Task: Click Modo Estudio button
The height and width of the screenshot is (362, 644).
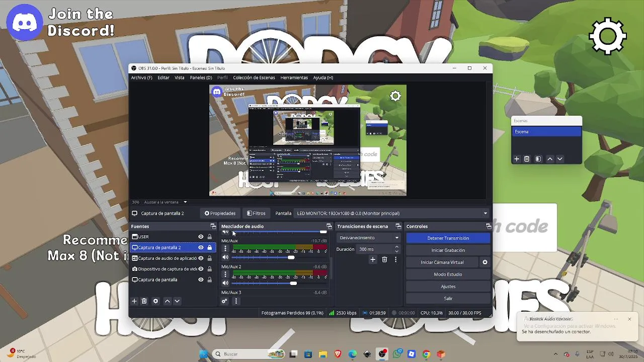Action: point(448,275)
